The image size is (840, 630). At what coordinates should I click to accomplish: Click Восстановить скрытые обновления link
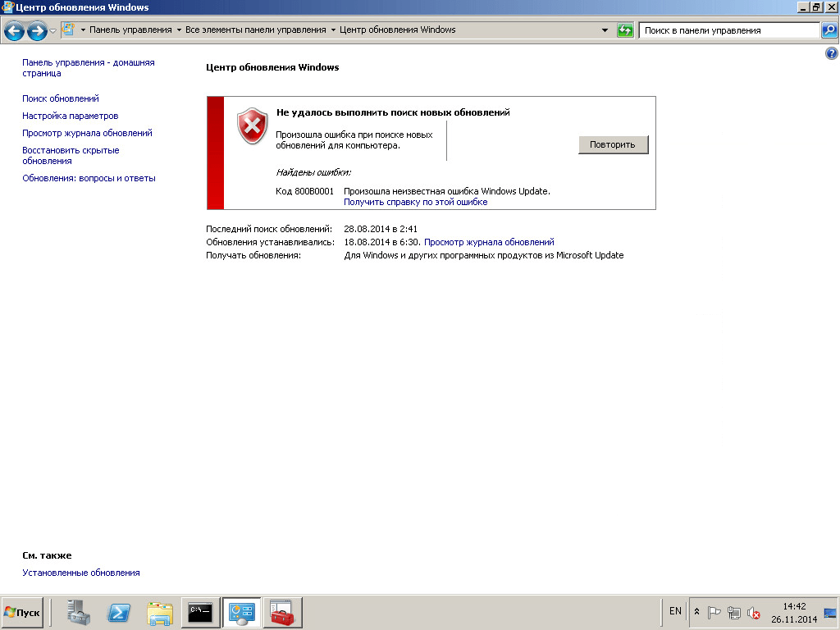(71, 155)
